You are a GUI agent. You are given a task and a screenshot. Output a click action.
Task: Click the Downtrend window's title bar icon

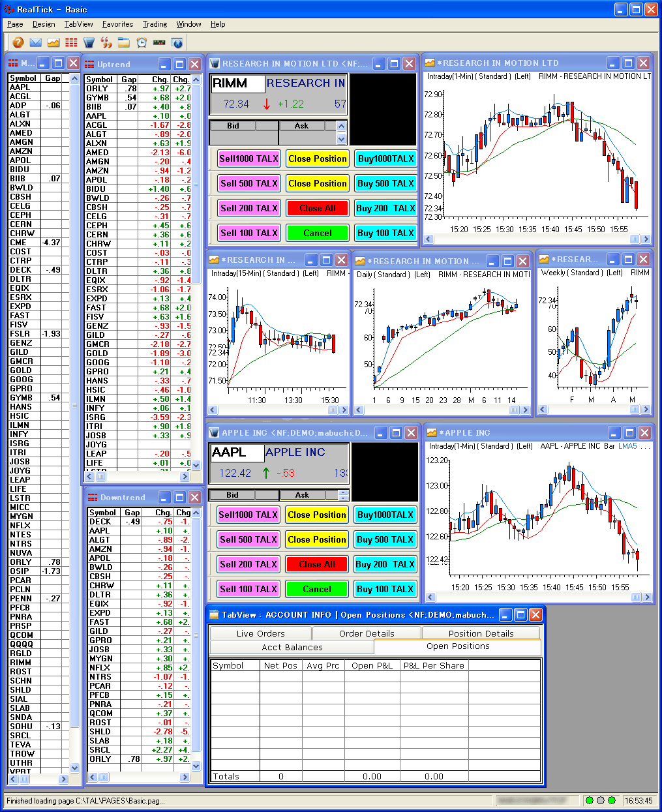(93, 498)
